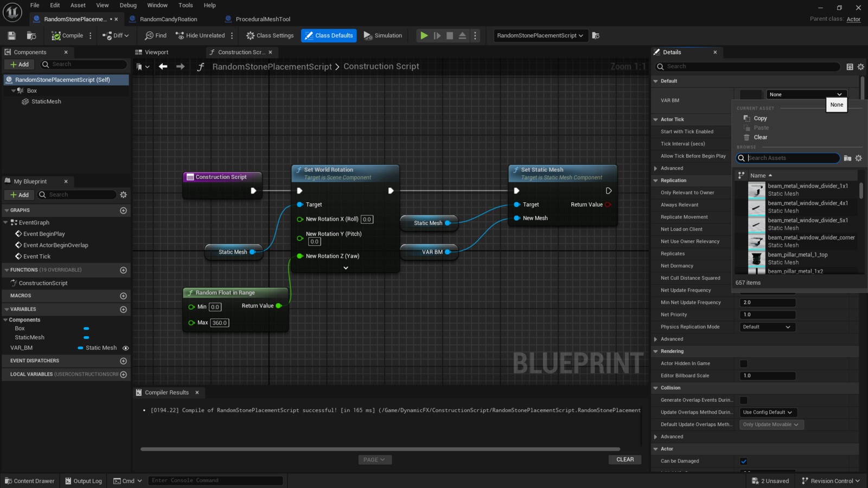Image resolution: width=868 pixels, height=488 pixels.
Task: Click the Details panel search field
Action: tap(748, 67)
